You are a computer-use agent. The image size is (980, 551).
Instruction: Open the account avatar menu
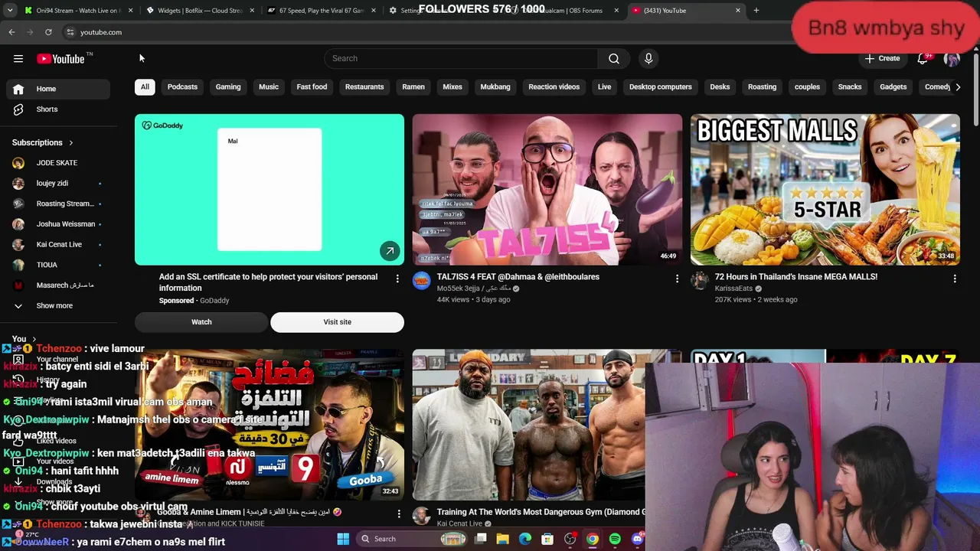click(952, 58)
